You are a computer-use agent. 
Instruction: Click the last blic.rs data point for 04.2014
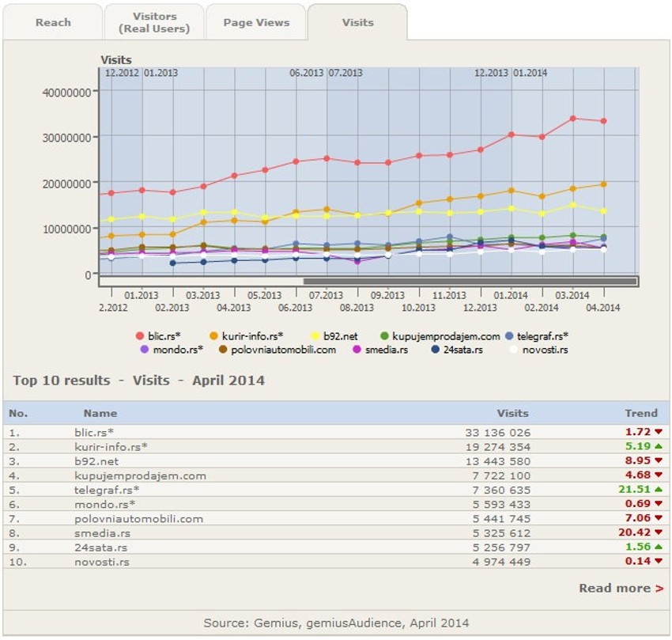tap(604, 121)
